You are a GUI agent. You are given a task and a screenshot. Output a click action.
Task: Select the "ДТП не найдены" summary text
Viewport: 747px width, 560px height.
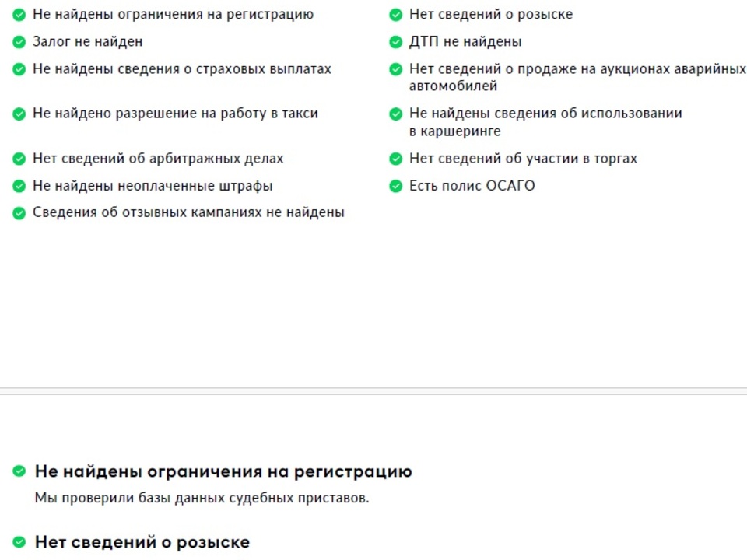pyautogui.click(x=465, y=42)
